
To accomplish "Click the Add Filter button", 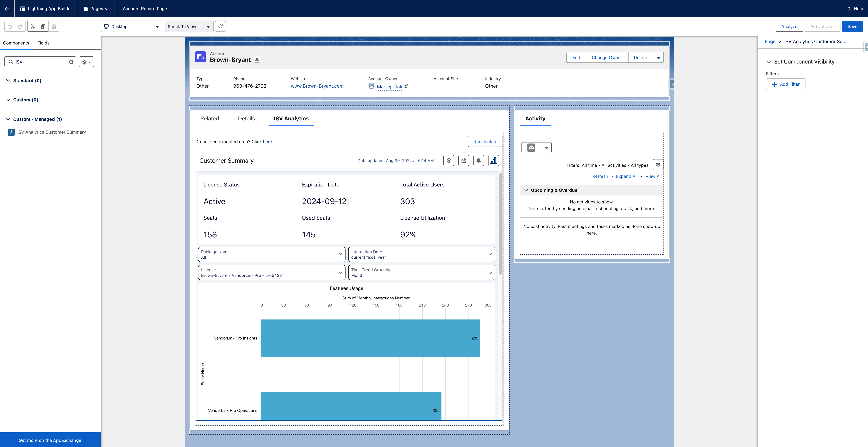I will (785, 84).
